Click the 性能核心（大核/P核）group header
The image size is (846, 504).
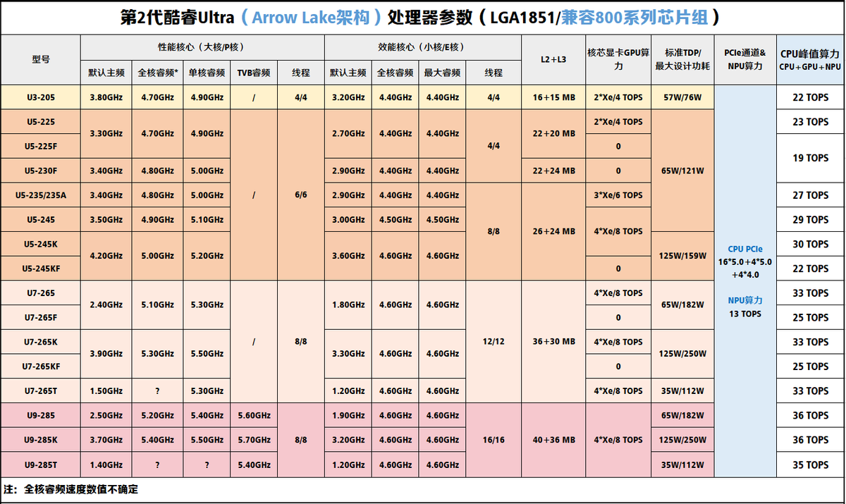[202, 47]
